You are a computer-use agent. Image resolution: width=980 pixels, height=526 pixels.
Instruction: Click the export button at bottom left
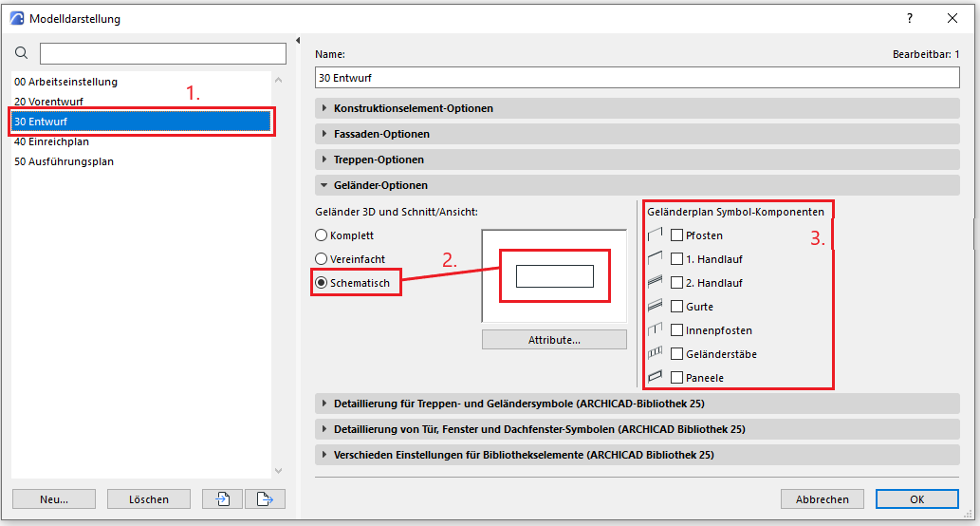(x=265, y=498)
